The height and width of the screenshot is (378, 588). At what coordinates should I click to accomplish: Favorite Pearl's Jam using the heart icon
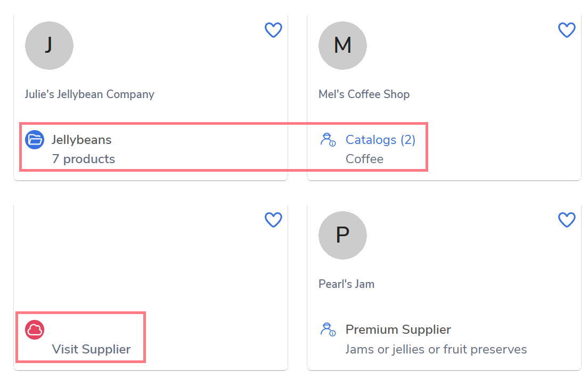pyautogui.click(x=567, y=220)
